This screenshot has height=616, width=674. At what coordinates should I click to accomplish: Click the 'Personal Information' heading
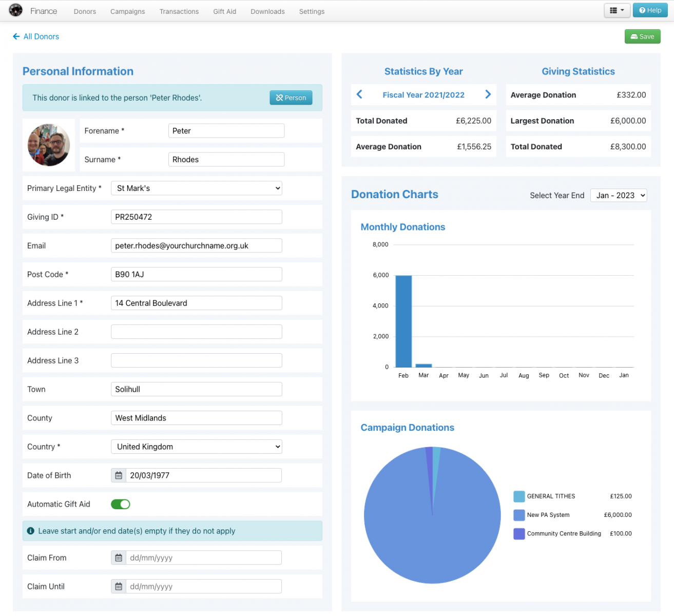coord(78,71)
